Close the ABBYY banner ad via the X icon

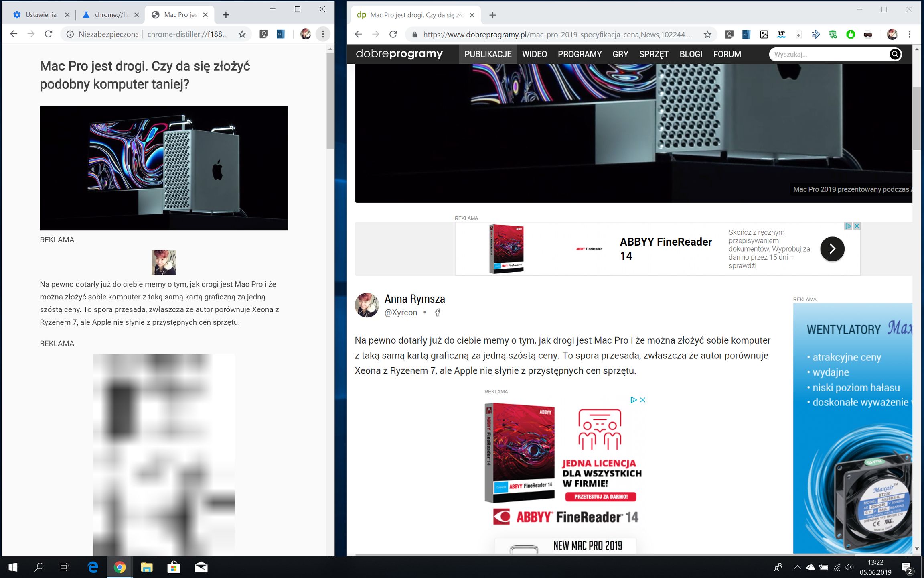click(x=857, y=226)
